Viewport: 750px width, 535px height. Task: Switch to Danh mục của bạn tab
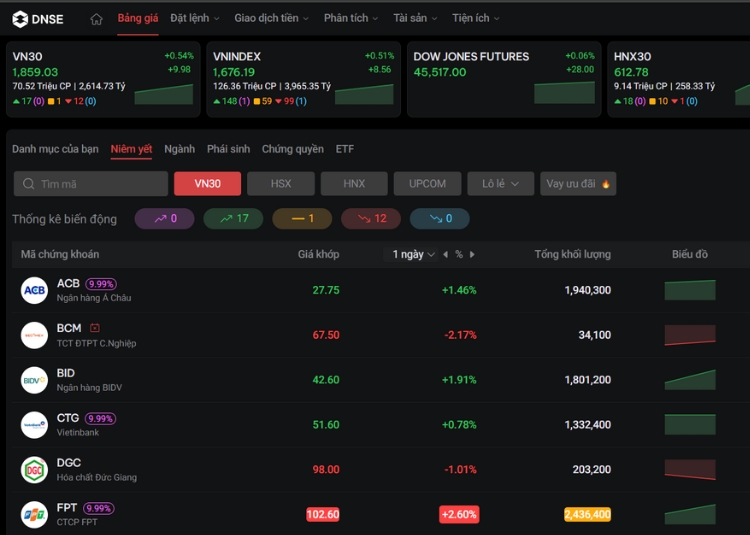point(55,149)
